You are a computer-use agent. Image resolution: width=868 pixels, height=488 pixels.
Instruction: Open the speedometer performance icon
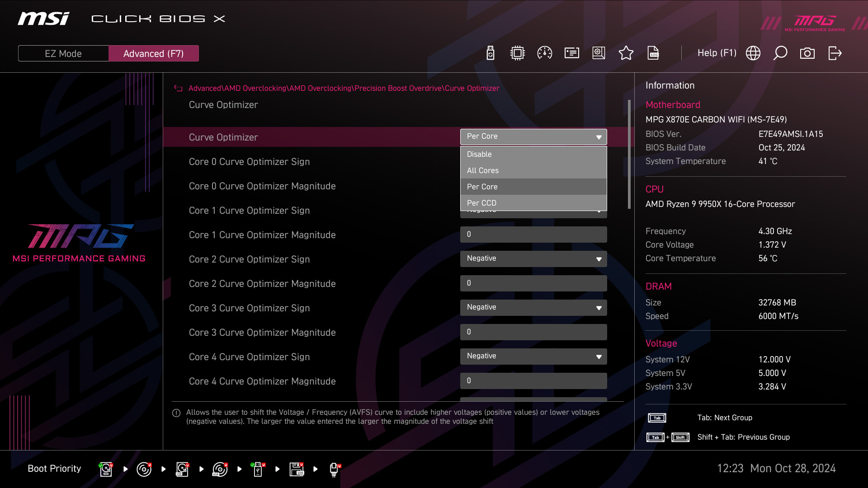click(545, 53)
